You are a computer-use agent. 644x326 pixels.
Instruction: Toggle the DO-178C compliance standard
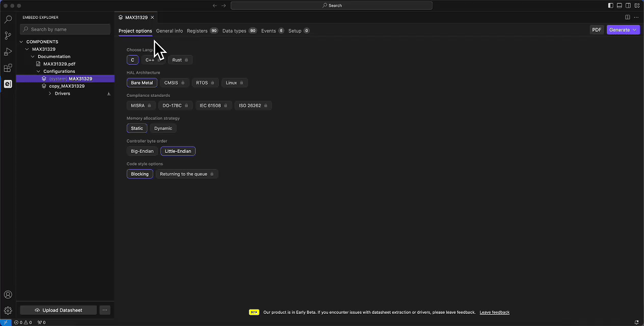(175, 105)
